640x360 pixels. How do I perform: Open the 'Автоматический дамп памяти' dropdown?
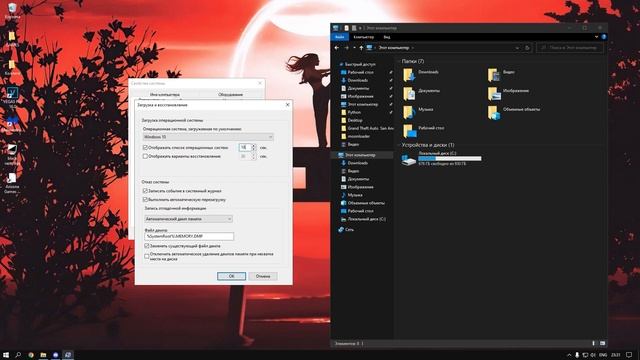(189, 219)
